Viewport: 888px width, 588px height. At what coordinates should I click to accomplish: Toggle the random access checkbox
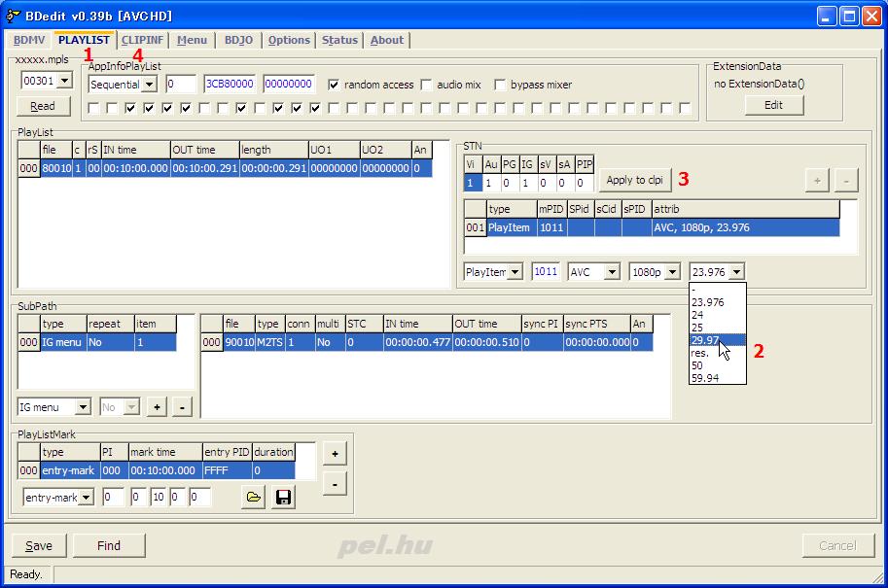pos(334,85)
